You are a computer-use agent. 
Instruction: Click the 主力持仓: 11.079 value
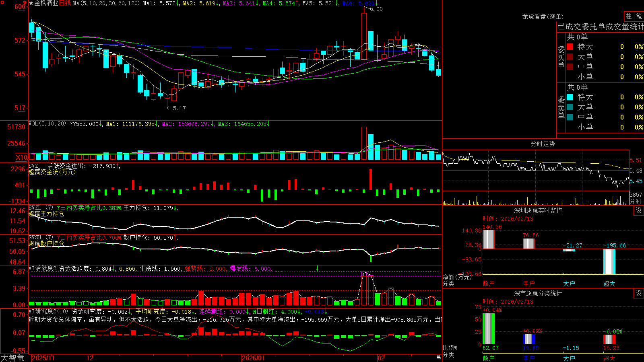[x=148, y=208]
